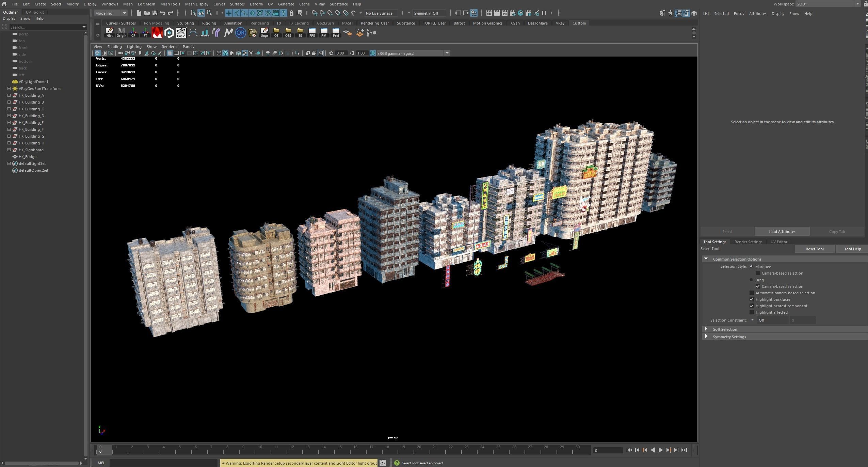Click the Tool Help button

[852, 249]
